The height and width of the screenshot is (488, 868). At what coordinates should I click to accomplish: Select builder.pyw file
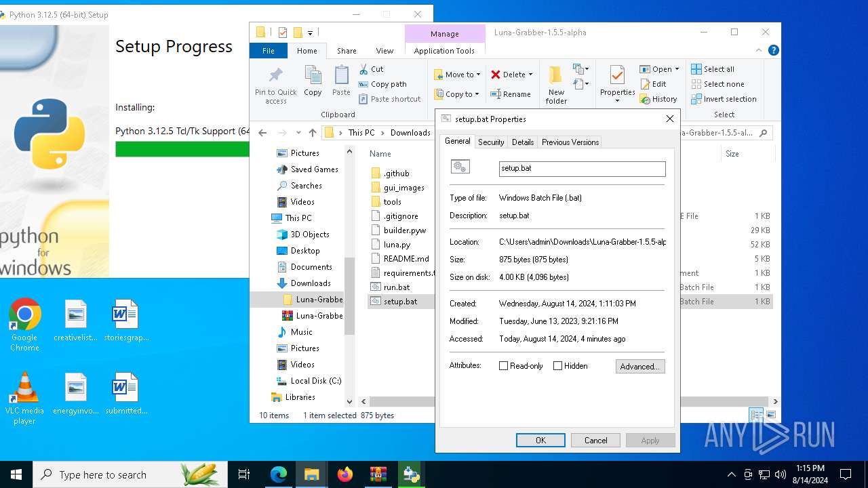pos(404,230)
